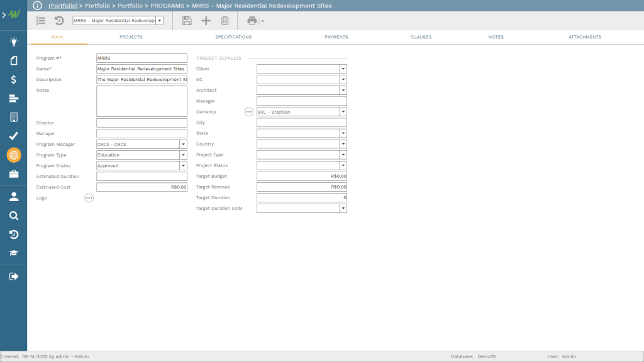Click the Estimated Cost field
This screenshot has height=362, width=644.
click(x=142, y=187)
